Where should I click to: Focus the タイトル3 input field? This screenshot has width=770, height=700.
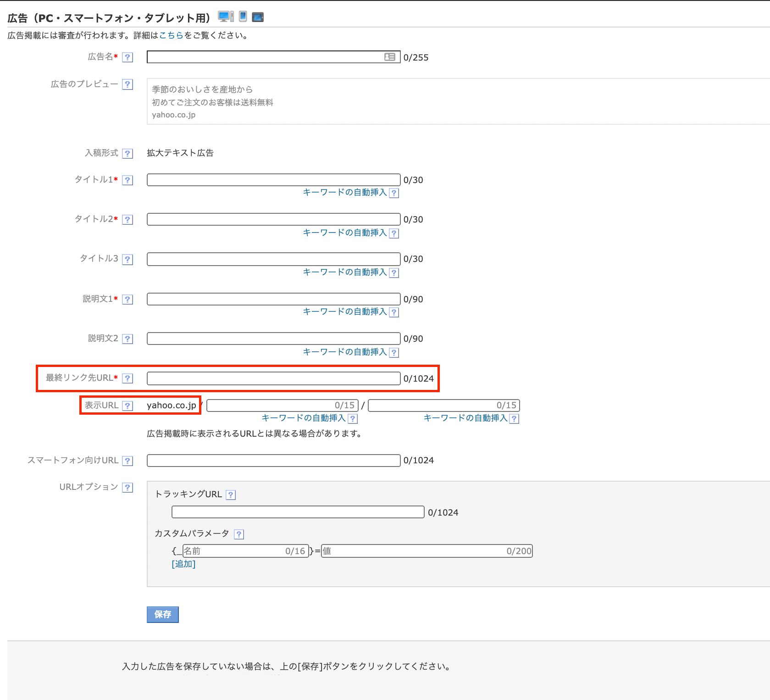tap(274, 259)
